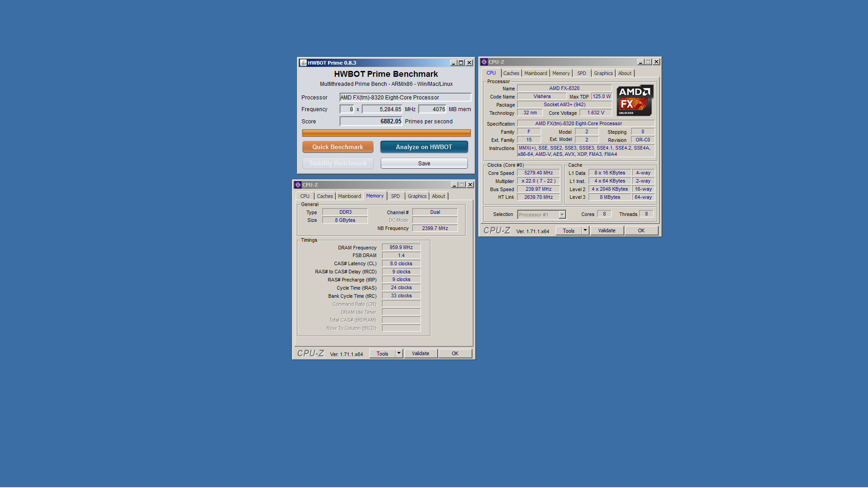Open SPD tab in memory CPU-Z window
Viewport: 868px width, 488px height.
click(396, 196)
